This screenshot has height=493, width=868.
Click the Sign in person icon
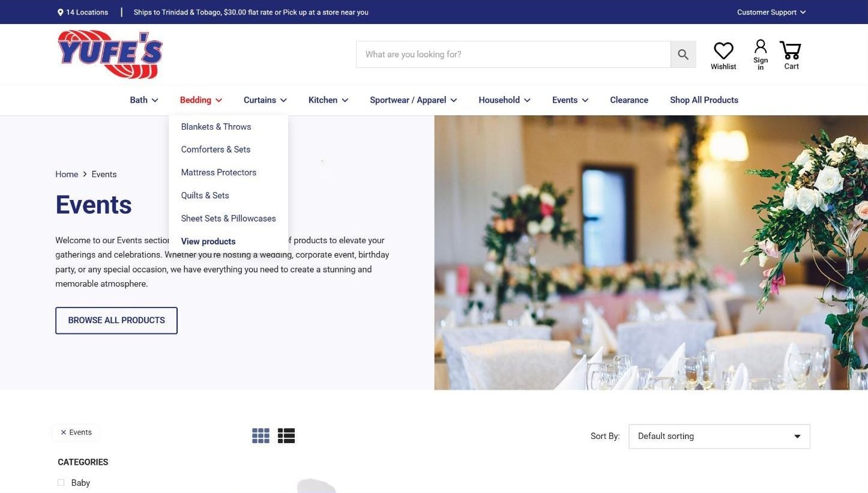(x=761, y=46)
